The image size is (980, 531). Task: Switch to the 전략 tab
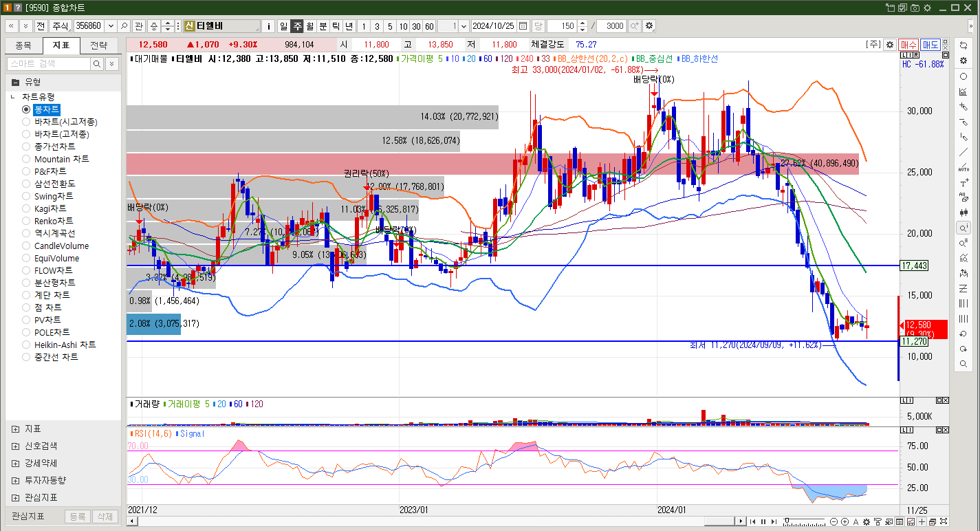coord(99,45)
